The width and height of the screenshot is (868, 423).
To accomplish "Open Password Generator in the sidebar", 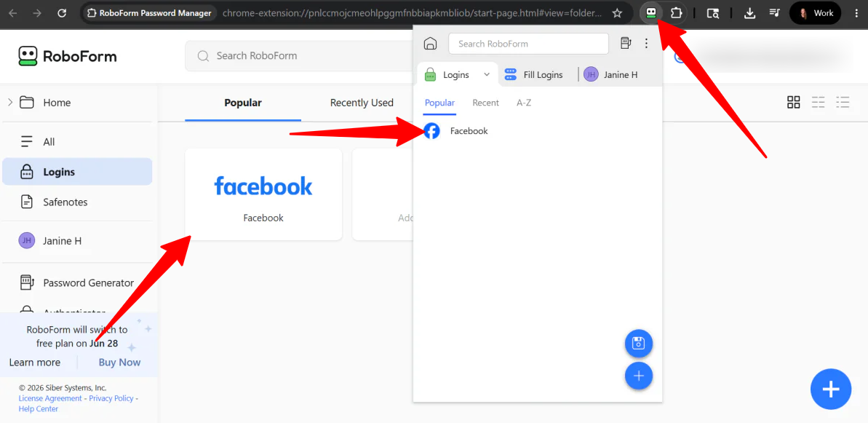I will [x=77, y=283].
